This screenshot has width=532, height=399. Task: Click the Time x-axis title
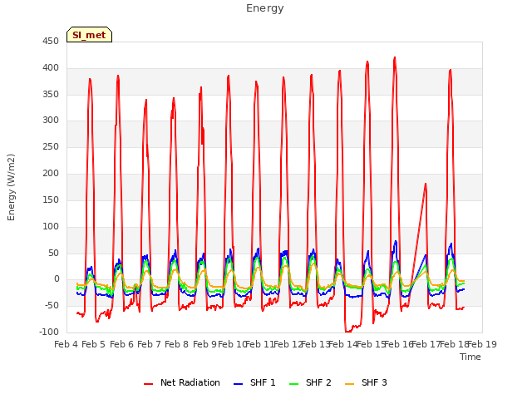pos(470,357)
